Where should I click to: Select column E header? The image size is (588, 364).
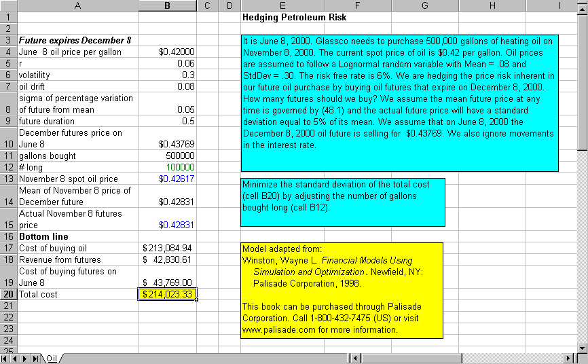coord(282,5)
